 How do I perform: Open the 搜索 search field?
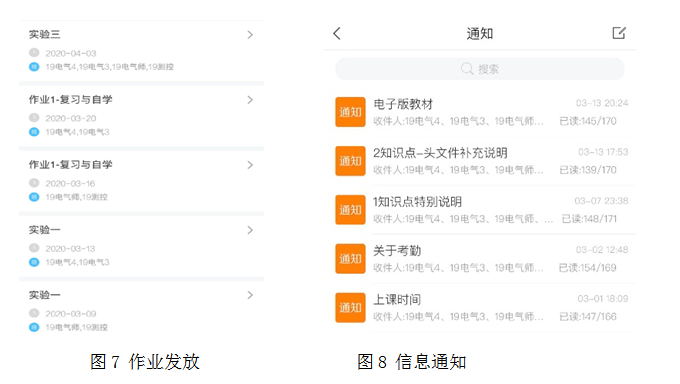point(480,69)
